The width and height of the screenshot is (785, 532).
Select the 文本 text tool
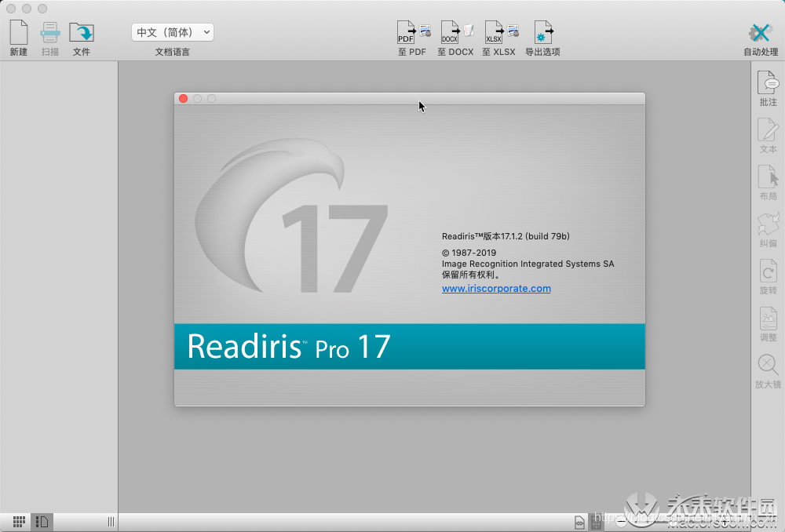click(x=768, y=136)
